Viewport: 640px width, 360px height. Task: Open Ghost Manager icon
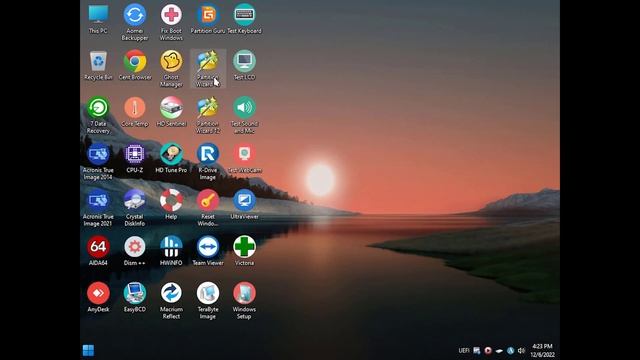171,69
